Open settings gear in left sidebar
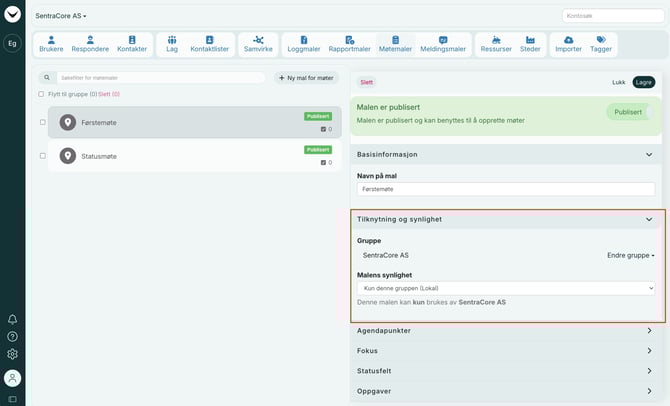 [x=13, y=354]
